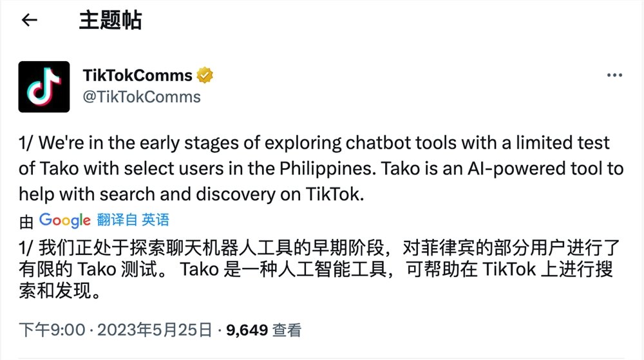Click the 由 character before Google logo
Image resolution: width=644 pixels, height=360 pixels.
point(26,222)
